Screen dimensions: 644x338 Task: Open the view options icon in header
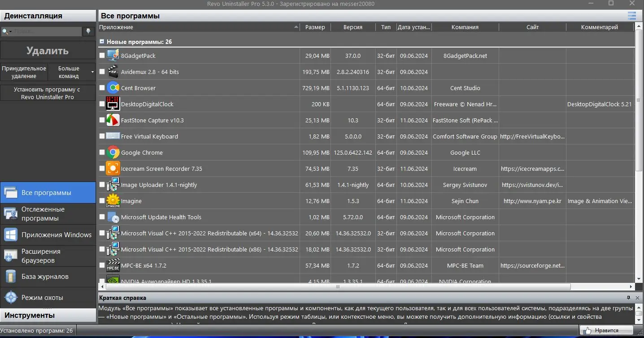tap(631, 16)
